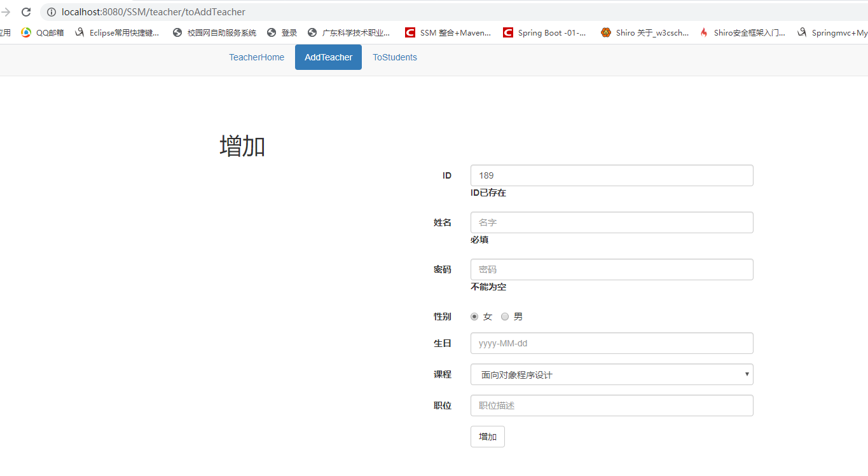Switch to the TeacherHome tab

[x=256, y=57]
